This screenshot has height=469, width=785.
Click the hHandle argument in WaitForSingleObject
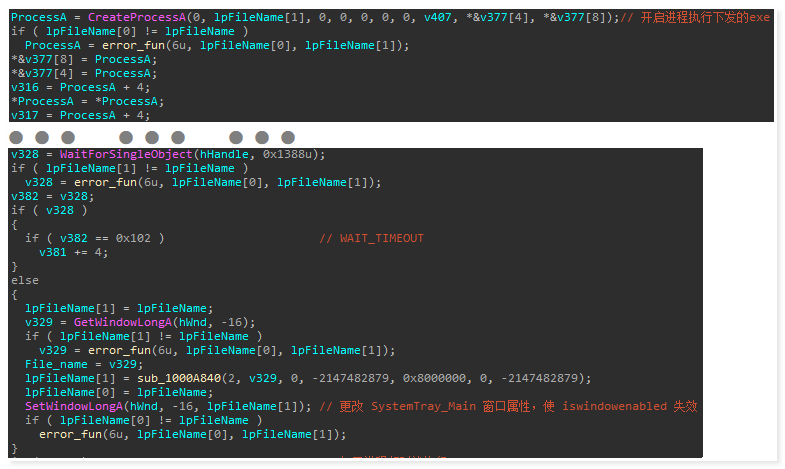pyautogui.click(x=224, y=155)
